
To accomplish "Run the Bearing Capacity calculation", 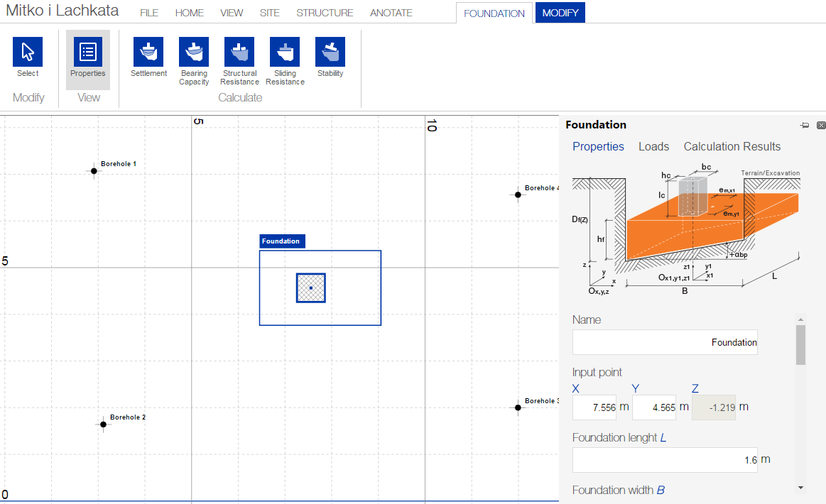I will (194, 52).
